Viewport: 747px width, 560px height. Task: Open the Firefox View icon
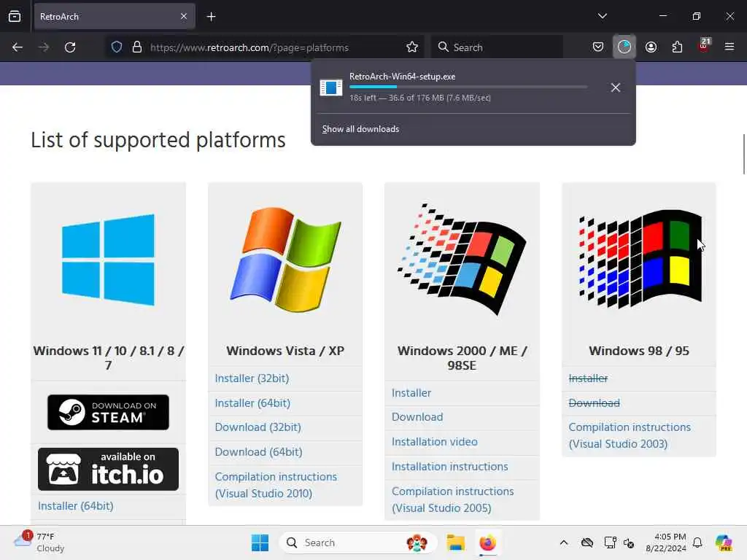pyautogui.click(x=15, y=16)
